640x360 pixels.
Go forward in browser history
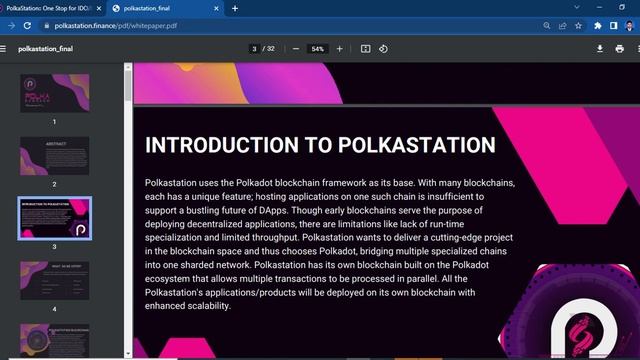[x=11, y=26]
